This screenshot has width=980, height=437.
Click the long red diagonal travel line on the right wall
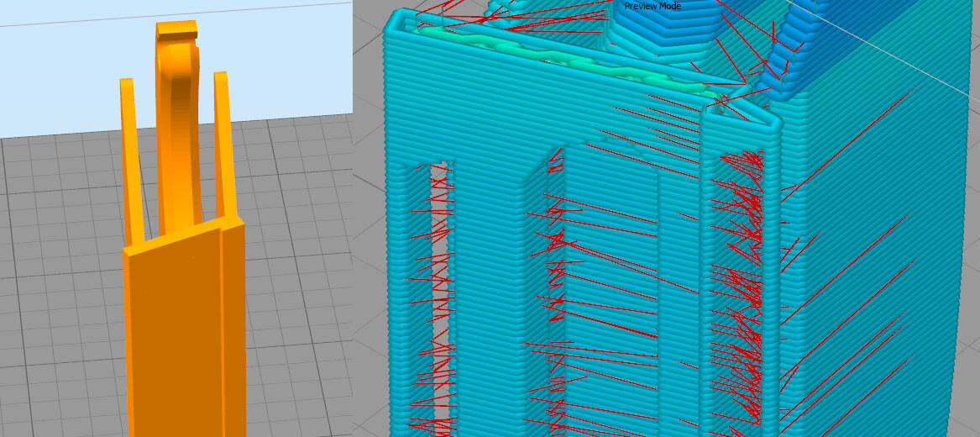coord(849,144)
